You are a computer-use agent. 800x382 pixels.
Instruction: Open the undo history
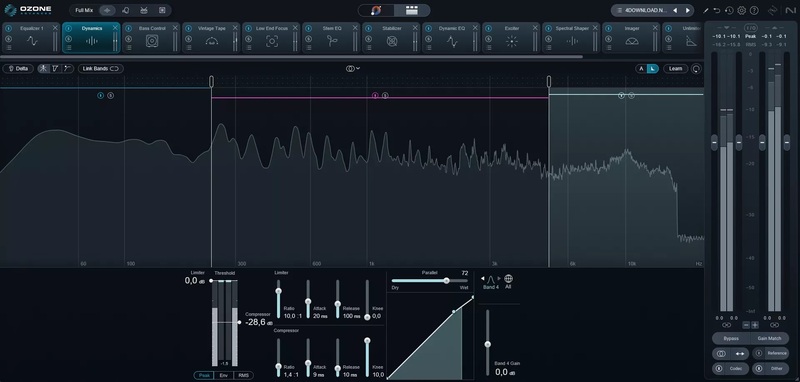click(729, 10)
